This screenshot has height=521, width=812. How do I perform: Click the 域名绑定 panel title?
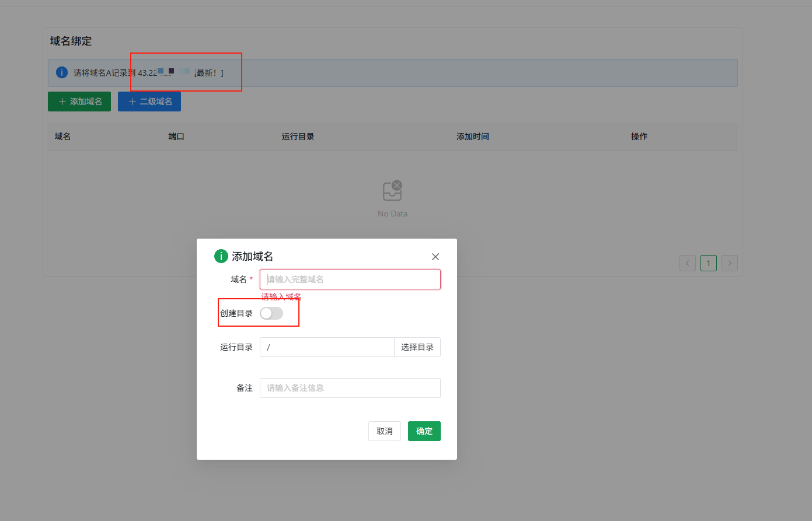coord(71,41)
